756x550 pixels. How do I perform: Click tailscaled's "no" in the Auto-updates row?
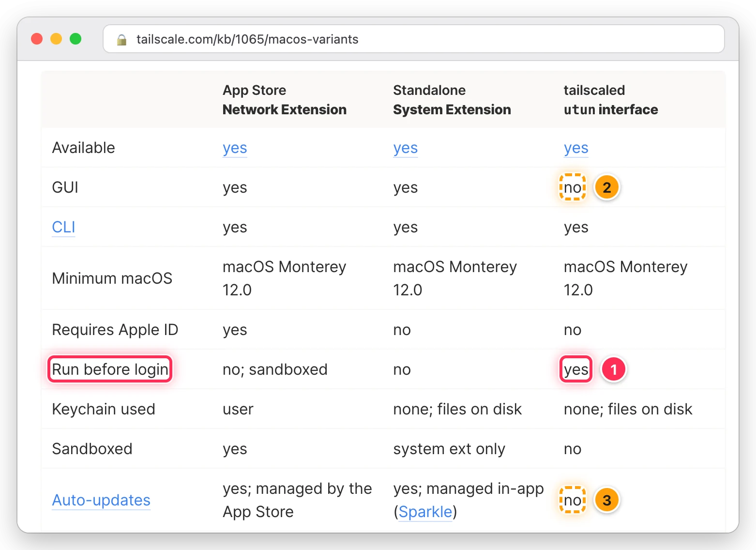573,500
